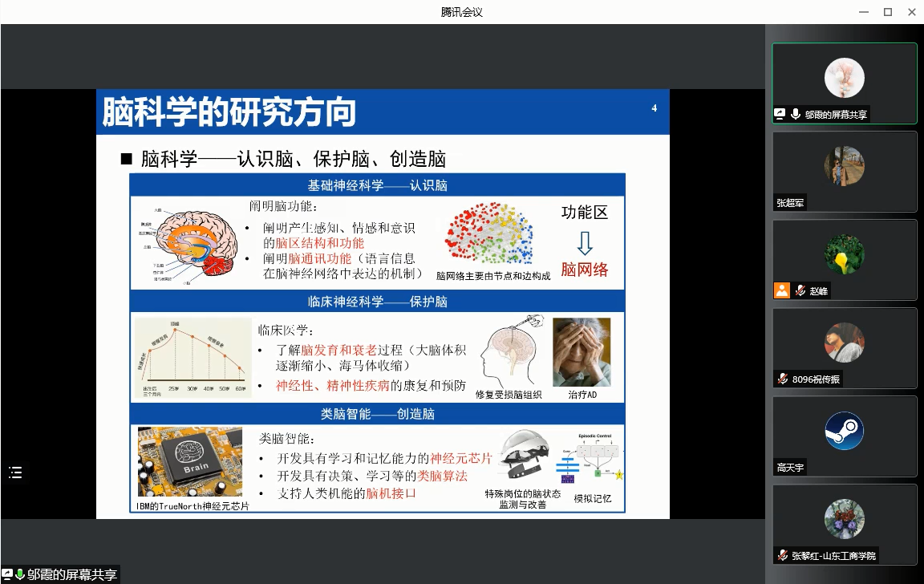Image resolution: width=924 pixels, height=584 pixels.
Task: Click the slide title 脑科学的研究方向
Action: (x=229, y=112)
